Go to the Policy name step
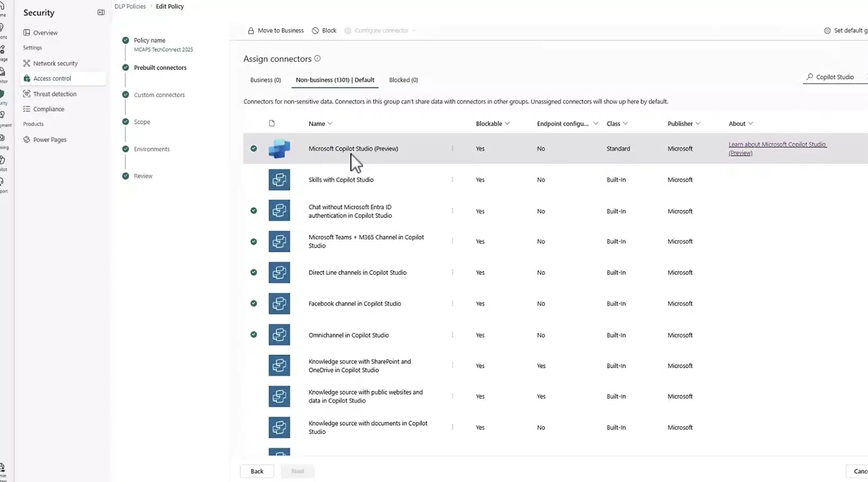This screenshot has height=482, width=868. 149,40
